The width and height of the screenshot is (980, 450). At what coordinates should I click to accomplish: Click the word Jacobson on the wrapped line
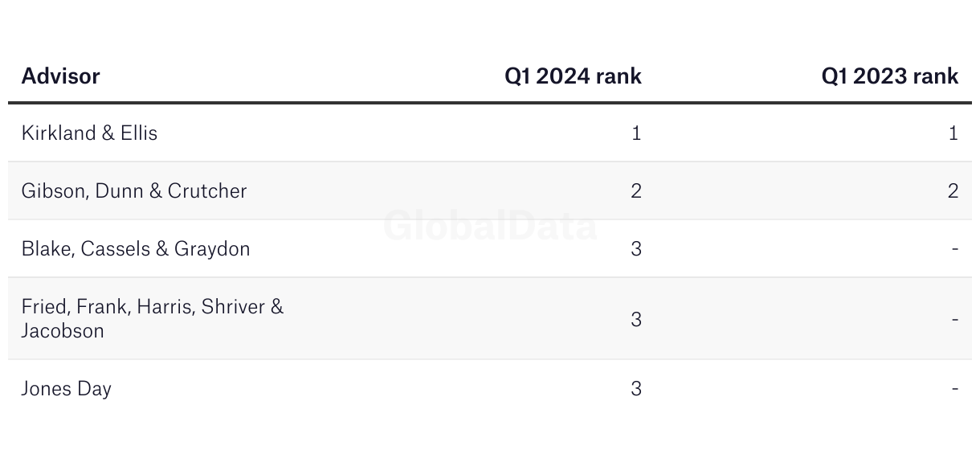point(63,331)
